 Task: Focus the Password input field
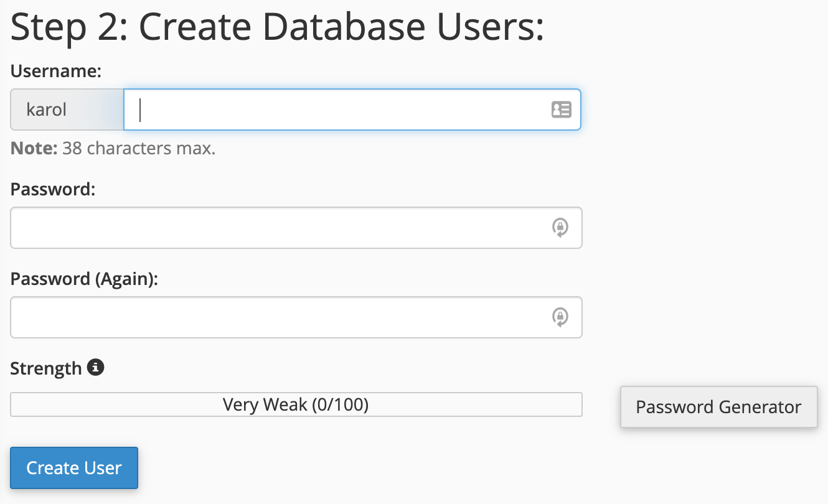280,228
